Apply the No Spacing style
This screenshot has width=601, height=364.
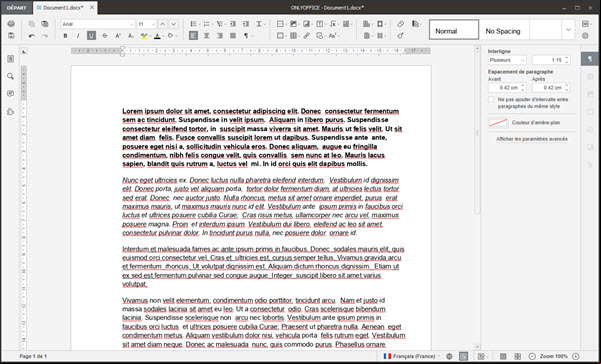point(504,31)
